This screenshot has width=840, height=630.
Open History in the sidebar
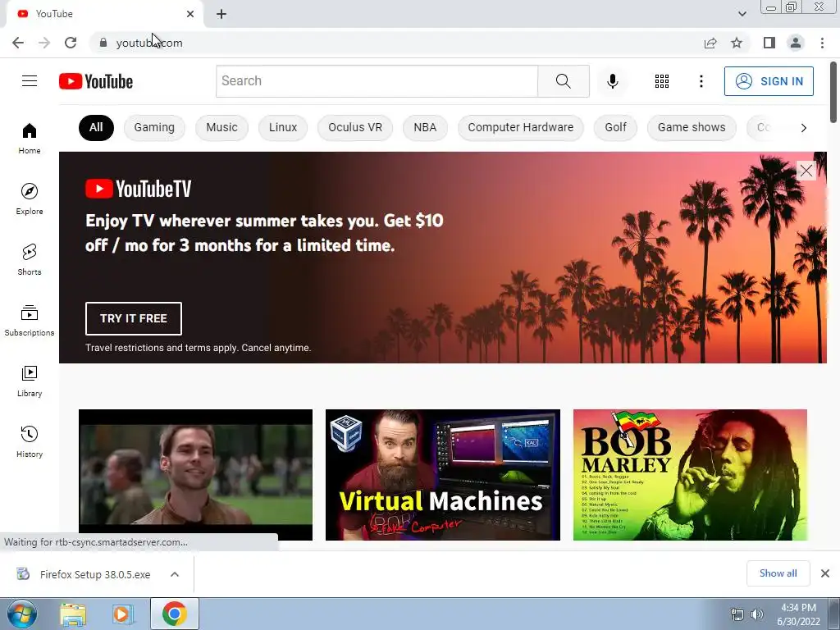[x=30, y=442]
